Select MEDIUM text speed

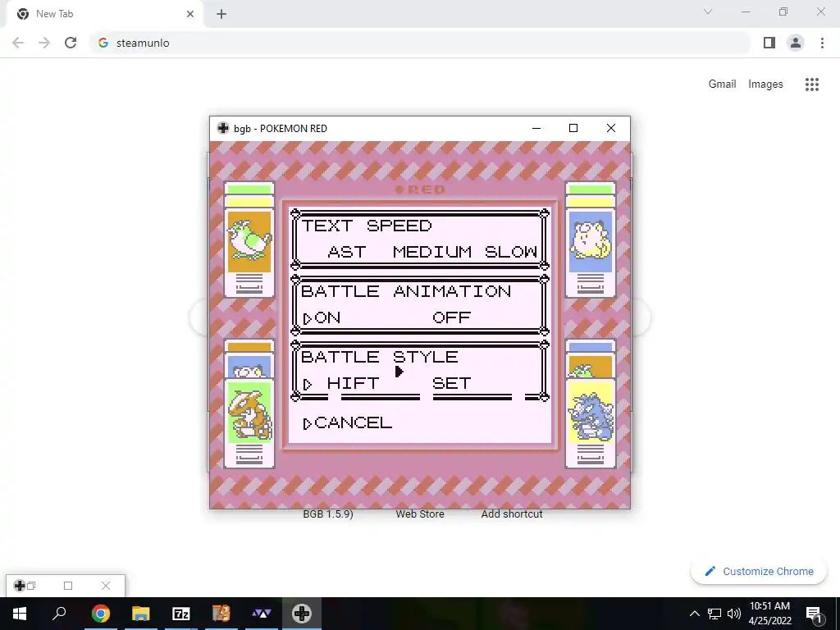(x=432, y=252)
